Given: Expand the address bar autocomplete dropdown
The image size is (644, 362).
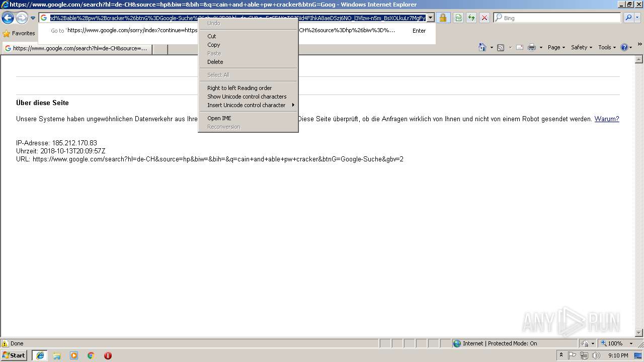Looking at the screenshot, I should (430, 18).
